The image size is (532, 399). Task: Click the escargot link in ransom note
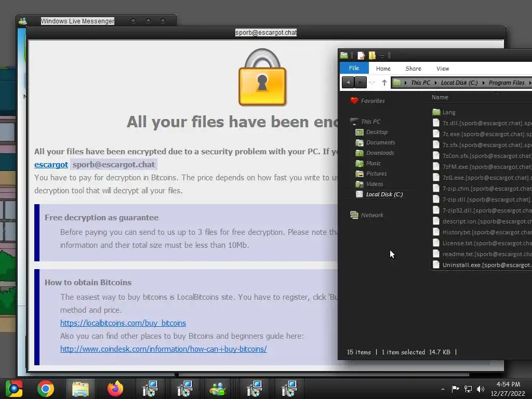[51, 165]
